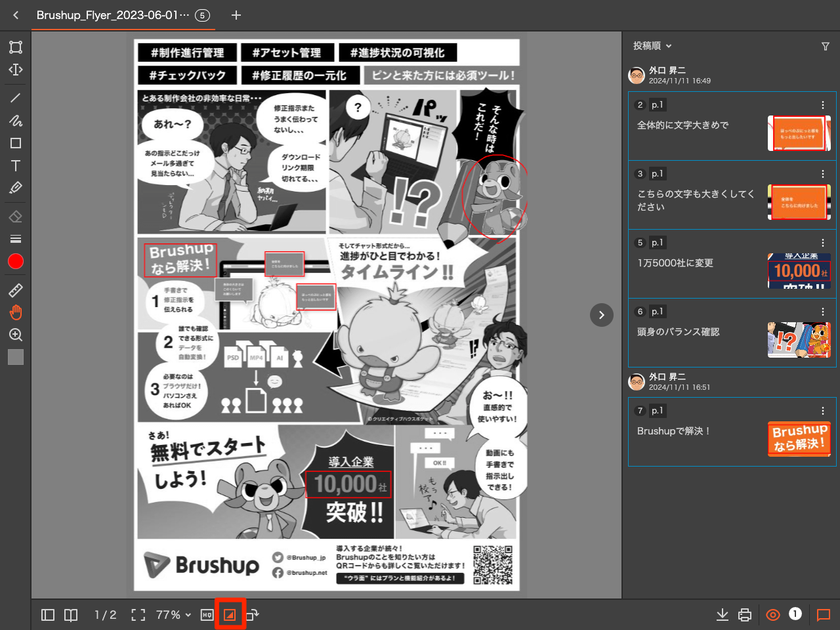Viewport: 840px width, 630px height.
Task: Select the ruler measurement tool
Action: [16, 290]
